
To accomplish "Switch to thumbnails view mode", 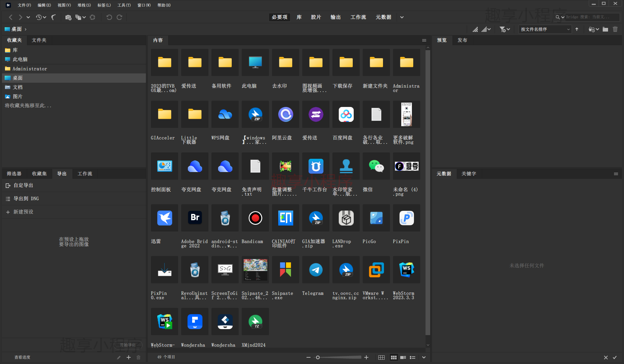I will click(394, 357).
